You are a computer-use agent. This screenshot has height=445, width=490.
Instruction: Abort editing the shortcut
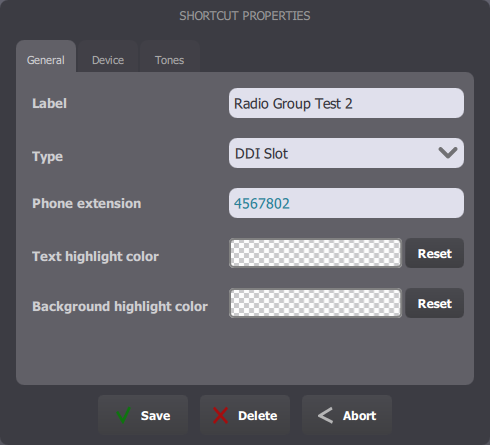(x=347, y=415)
